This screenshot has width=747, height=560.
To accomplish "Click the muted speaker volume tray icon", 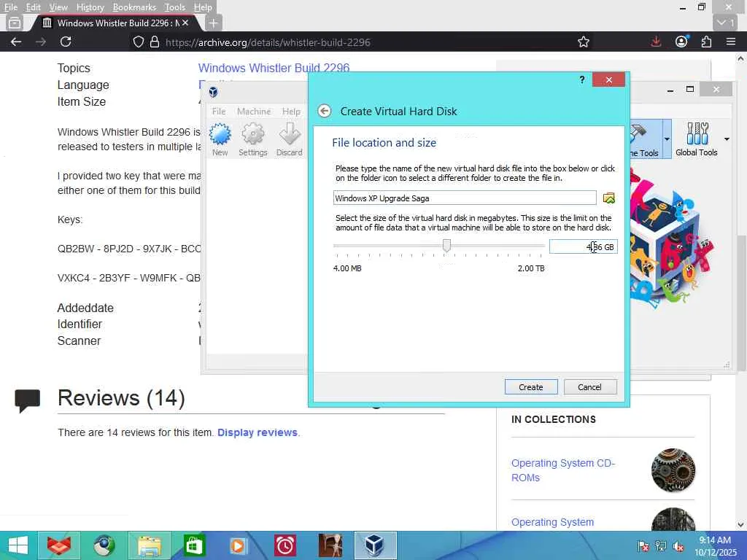I will pos(678,546).
